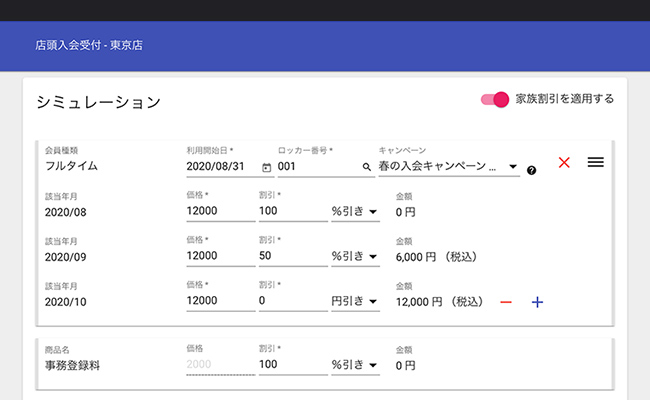The image size is (650, 400).
Task: Click the 0 円 amount for 事務登録料
Action: 405,366
